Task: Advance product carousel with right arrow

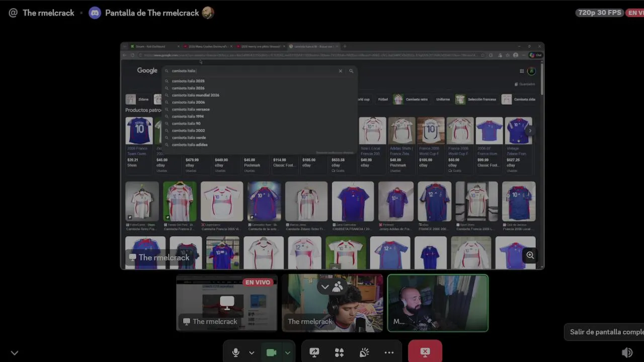Action: [530, 131]
